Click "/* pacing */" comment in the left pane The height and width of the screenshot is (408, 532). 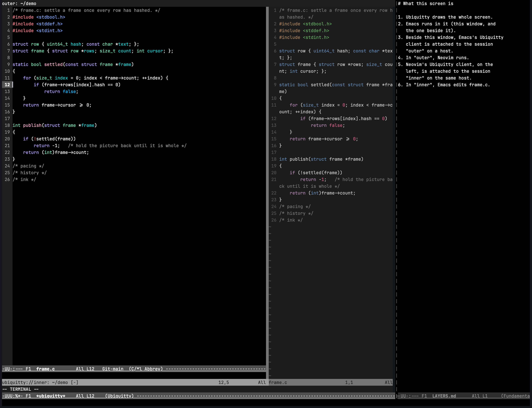[x=28, y=166]
